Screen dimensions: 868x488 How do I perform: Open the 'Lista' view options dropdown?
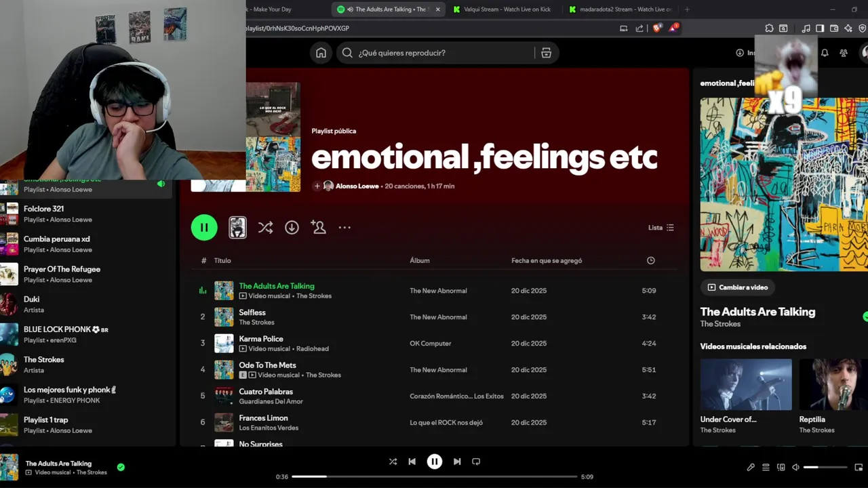pyautogui.click(x=660, y=228)
